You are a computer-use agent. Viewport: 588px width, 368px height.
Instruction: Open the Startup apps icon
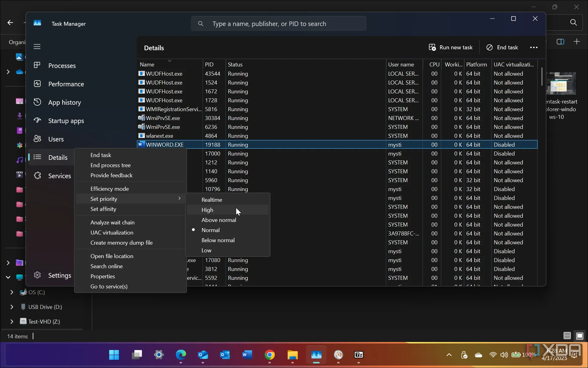pos(37,121)
